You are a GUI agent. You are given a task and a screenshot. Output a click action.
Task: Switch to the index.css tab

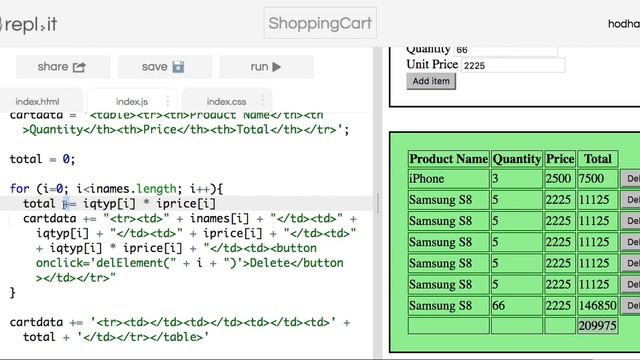227,102
